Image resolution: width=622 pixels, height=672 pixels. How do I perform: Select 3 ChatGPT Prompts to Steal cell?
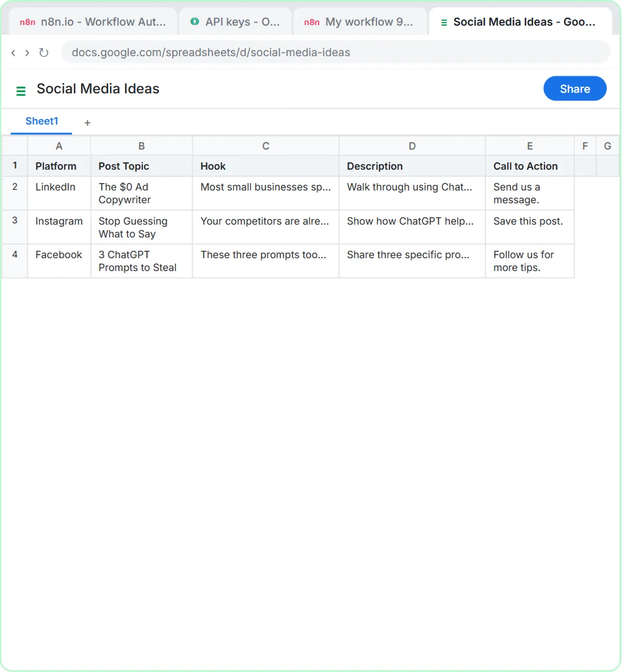pyautogui.click(x=142, y=261)
